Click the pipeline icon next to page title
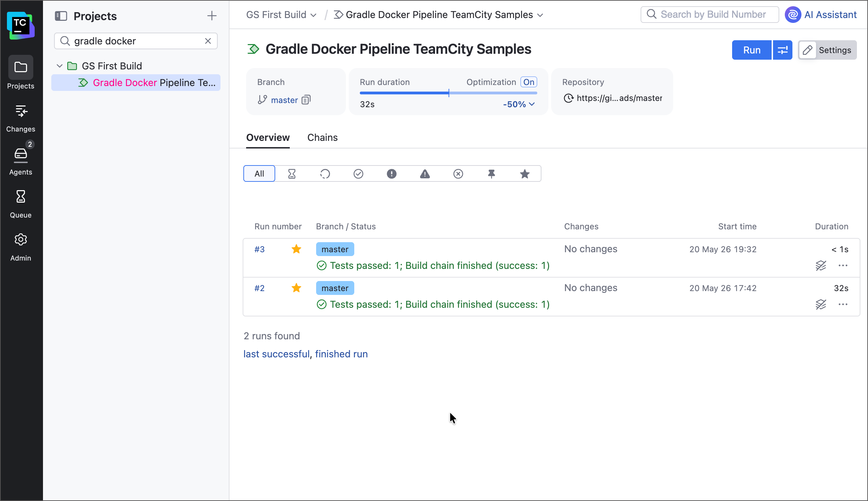Screen dimensions: 868x501 [253, 49]
